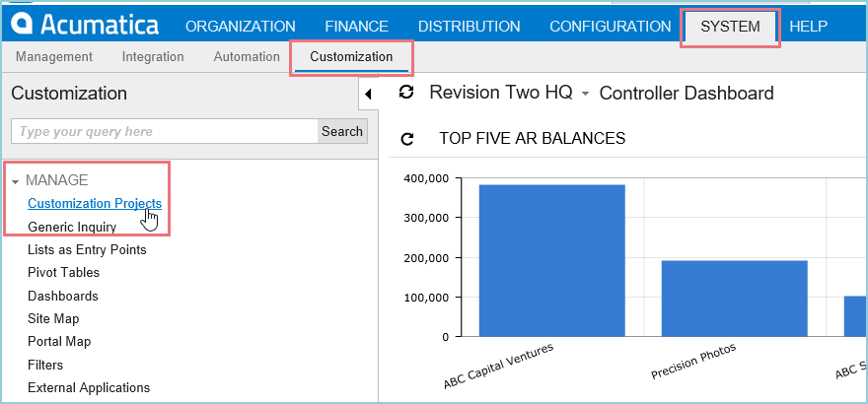Screen dimensions: 868x404
Task: Open the HELP menu
Action: click(808, 26)
